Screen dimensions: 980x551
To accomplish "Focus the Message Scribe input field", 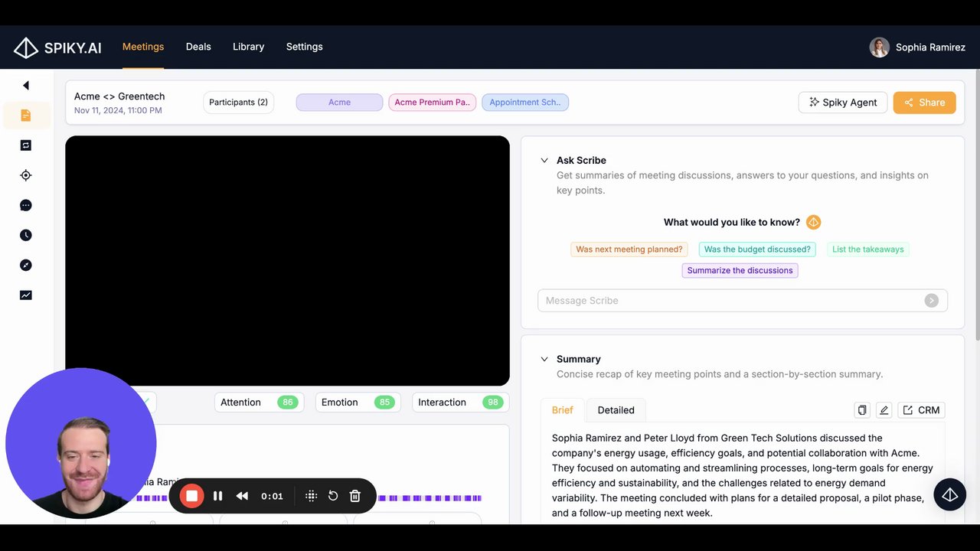I will pos(743,301).
